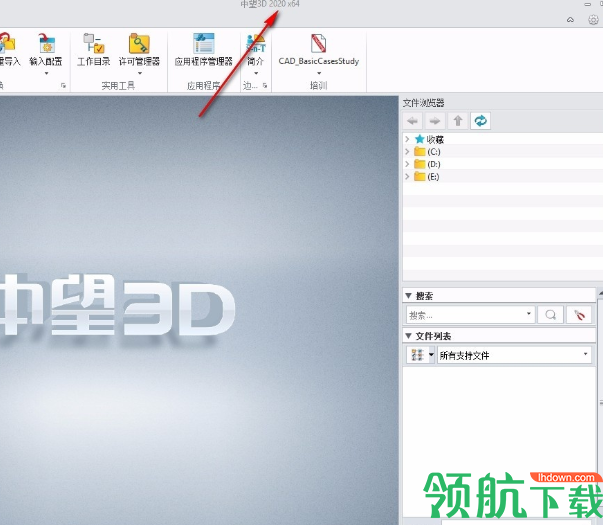Expand the (C:) drive node
603x525 pixels.
click(407, 151)
